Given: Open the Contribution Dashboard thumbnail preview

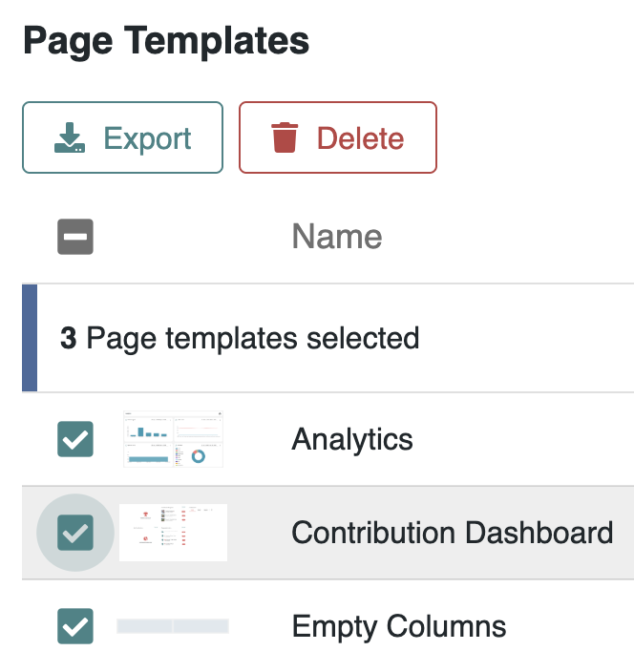Looking at the screenshot, I should click(x=173, y=533).
